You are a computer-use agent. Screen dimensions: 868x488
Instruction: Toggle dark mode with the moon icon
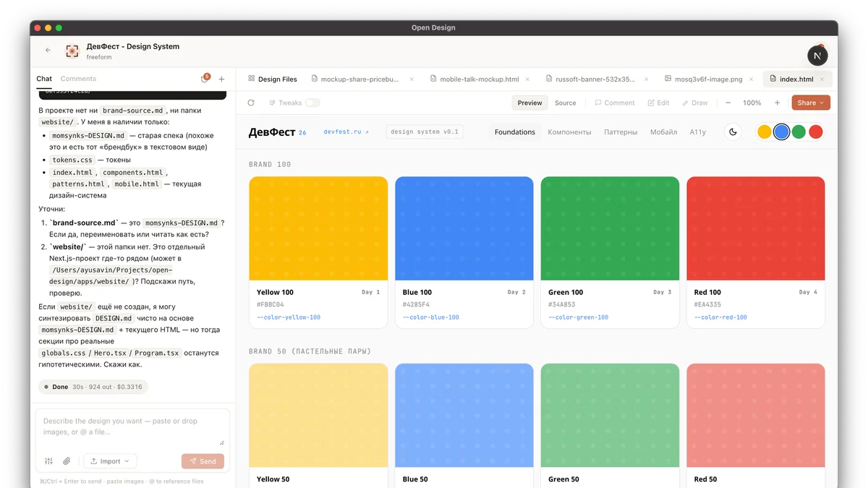click(733, 132)
